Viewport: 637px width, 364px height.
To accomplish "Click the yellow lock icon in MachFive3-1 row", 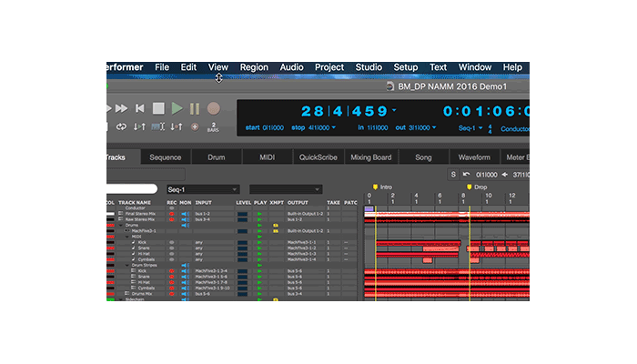I will (276, 231).
